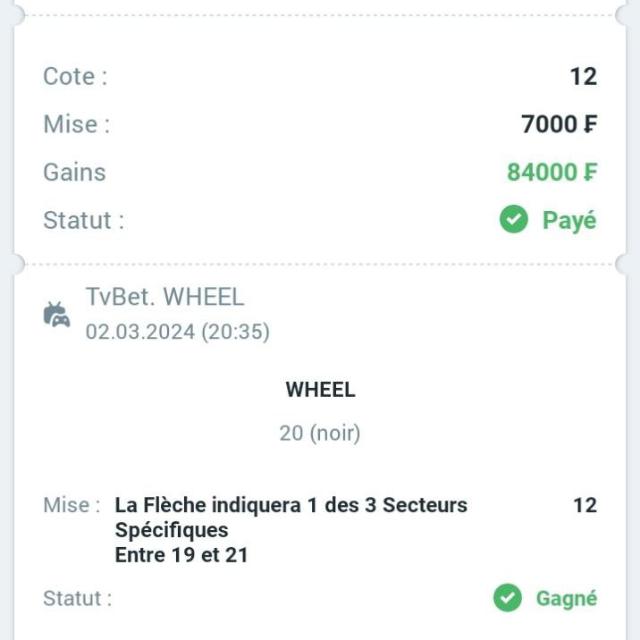640x640 pixels.
Task: Click the Entre 19 et 21 line
Action: click(181, 555)
